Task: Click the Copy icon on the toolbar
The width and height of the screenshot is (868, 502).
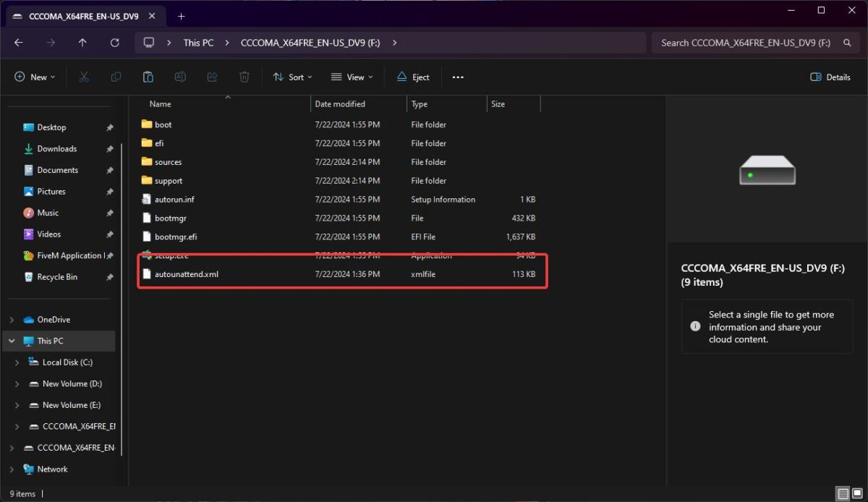Action: tap(116, 77)
